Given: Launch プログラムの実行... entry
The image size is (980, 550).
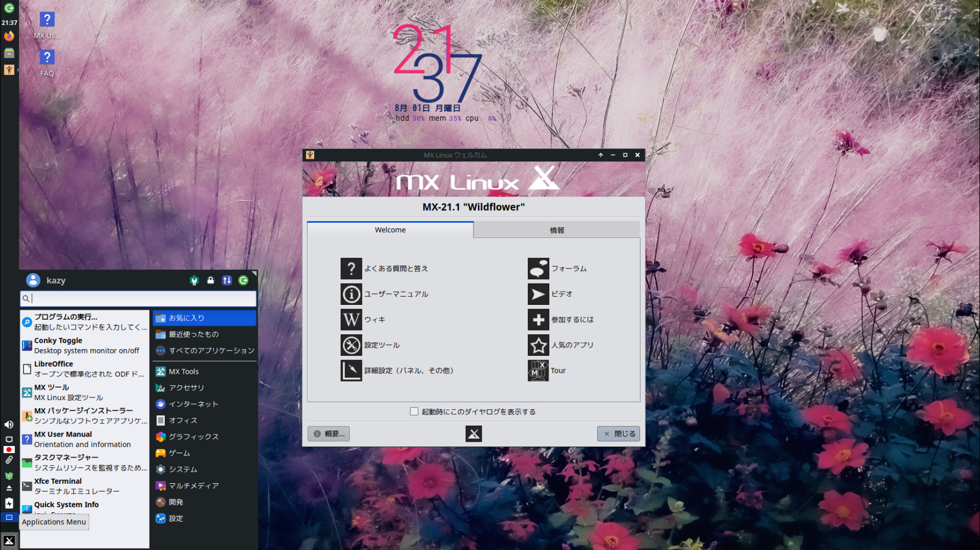Looking at the screenshot, I should [x=84, y=322].
